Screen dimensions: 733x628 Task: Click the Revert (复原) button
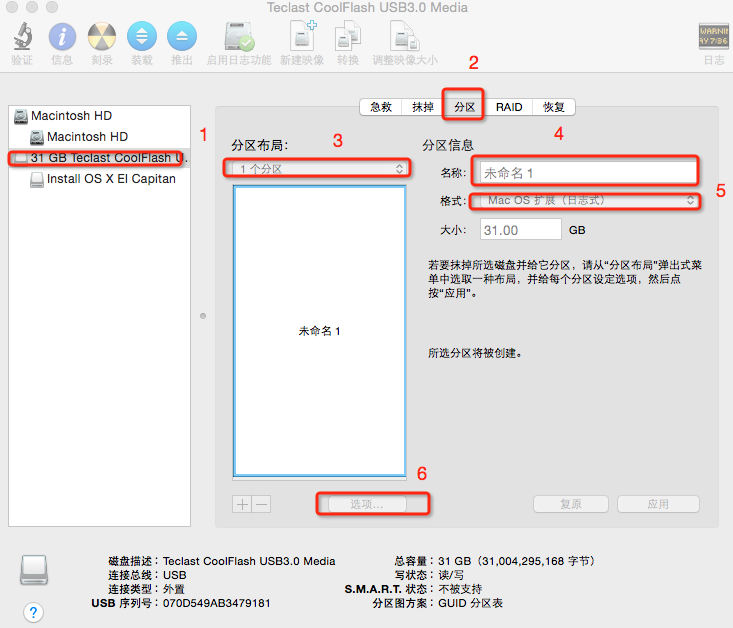pos(570,504)
